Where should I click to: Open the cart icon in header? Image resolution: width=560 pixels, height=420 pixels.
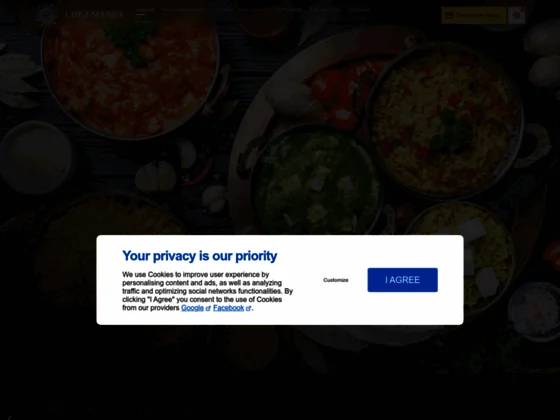click(516, 15)
